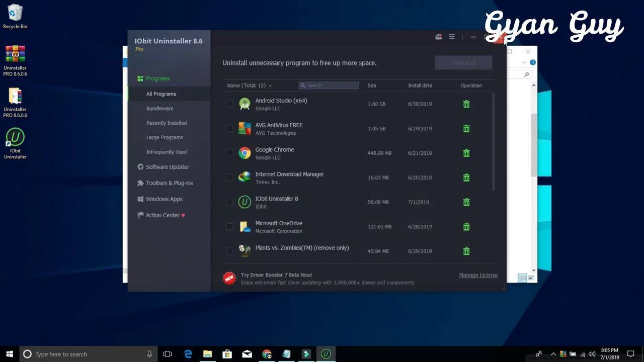644x362 pixels.
Task: Show hidden system tray icons chevron
Action: pyautogui.click(x=553, y=354)
